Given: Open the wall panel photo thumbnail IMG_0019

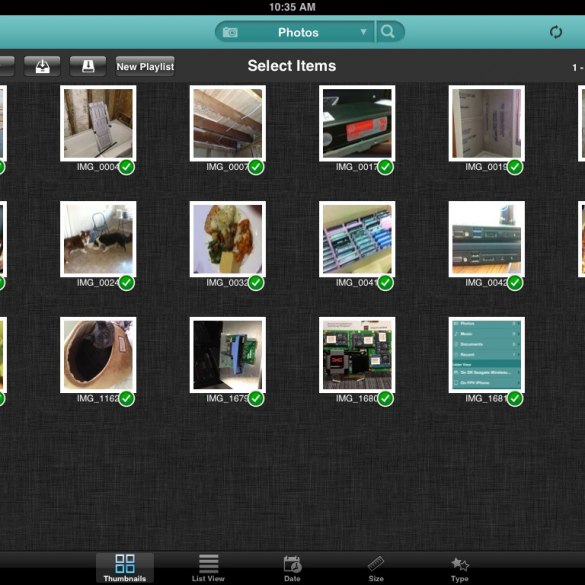Looking at the screenshot, I should [x=487, y=123].
